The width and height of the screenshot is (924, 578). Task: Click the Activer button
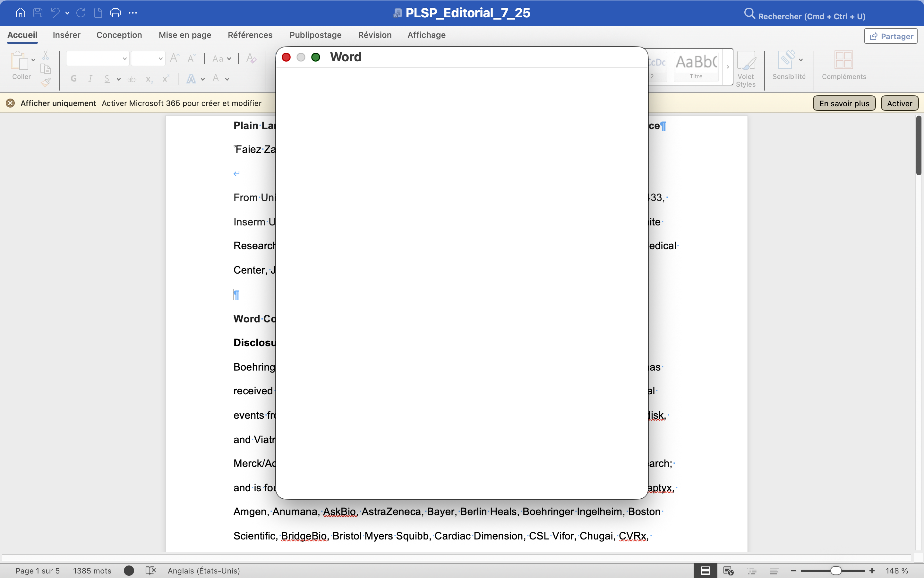900,103
